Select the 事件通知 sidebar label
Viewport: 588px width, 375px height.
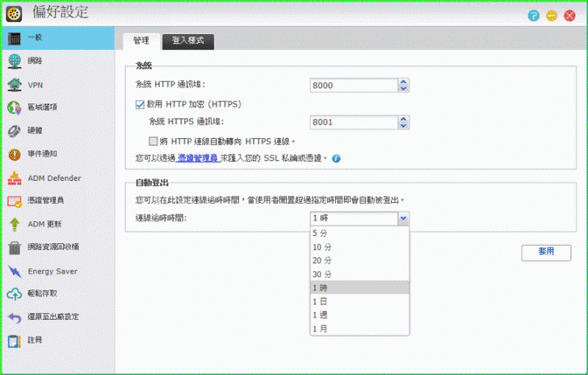42,154
